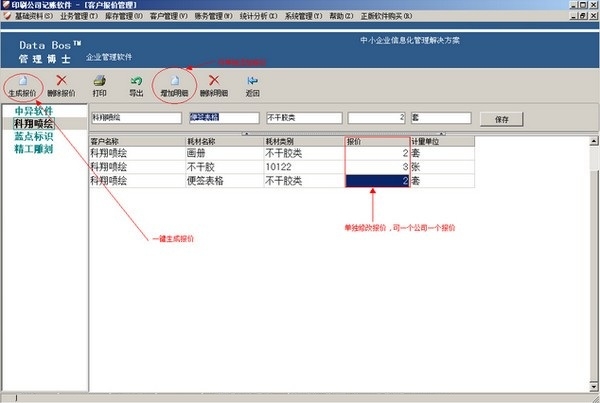
Task: Click the scrollbar down arrow of table
Action: pyautogui.click(x=593, y=386)
